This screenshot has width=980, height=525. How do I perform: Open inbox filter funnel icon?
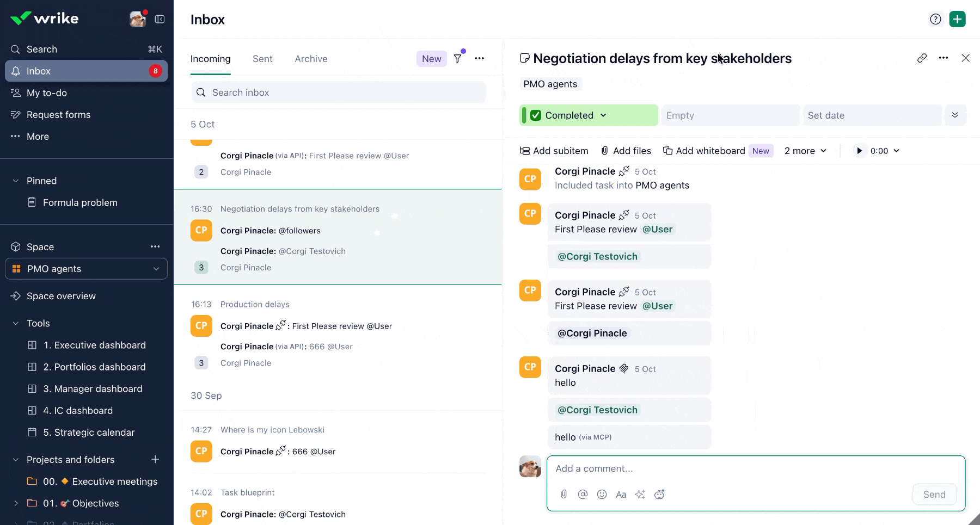pyautogui.click(x=458, y=59)
